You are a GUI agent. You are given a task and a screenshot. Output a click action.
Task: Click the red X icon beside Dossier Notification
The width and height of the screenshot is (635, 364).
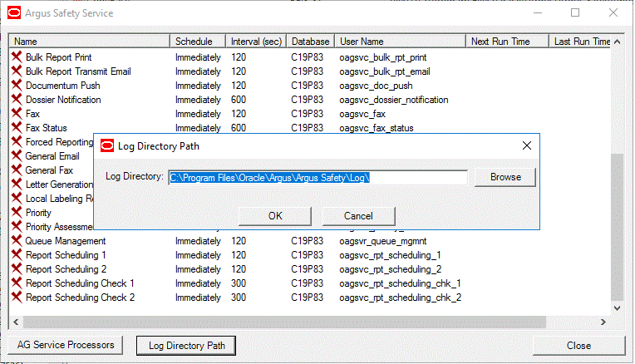[x=17, y=99]
